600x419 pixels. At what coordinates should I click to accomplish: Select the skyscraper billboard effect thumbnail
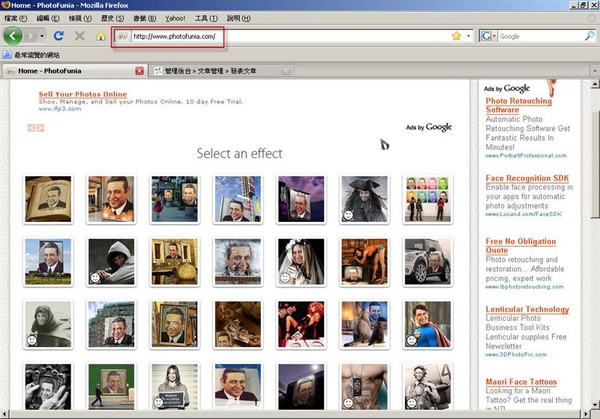pyautogui.click(x=238, y=199)
